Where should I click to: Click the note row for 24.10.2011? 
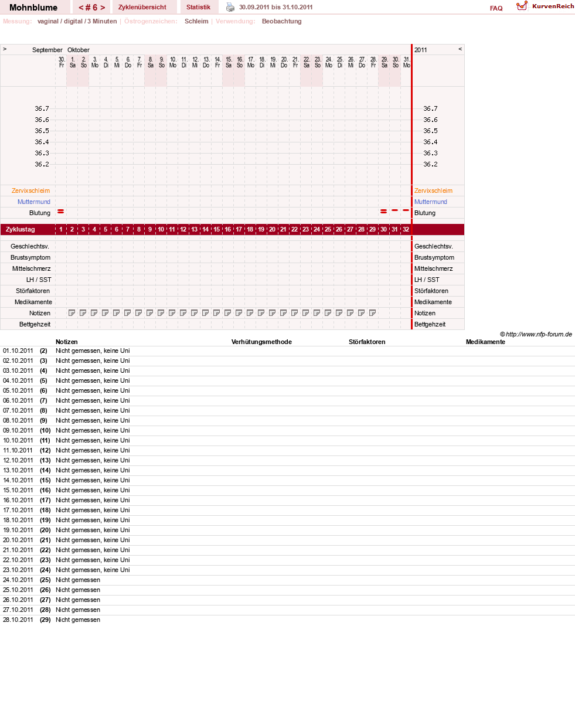coord(287,580)
